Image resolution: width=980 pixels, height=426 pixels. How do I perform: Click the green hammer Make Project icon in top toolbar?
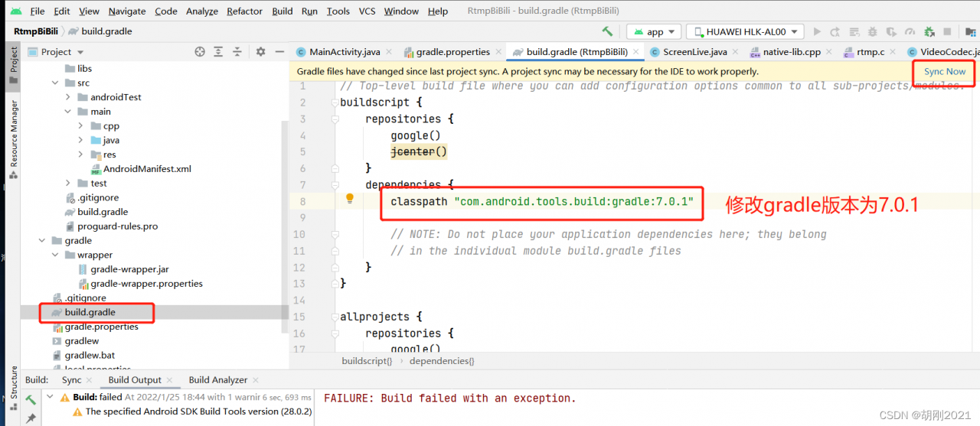pos(607,31)
